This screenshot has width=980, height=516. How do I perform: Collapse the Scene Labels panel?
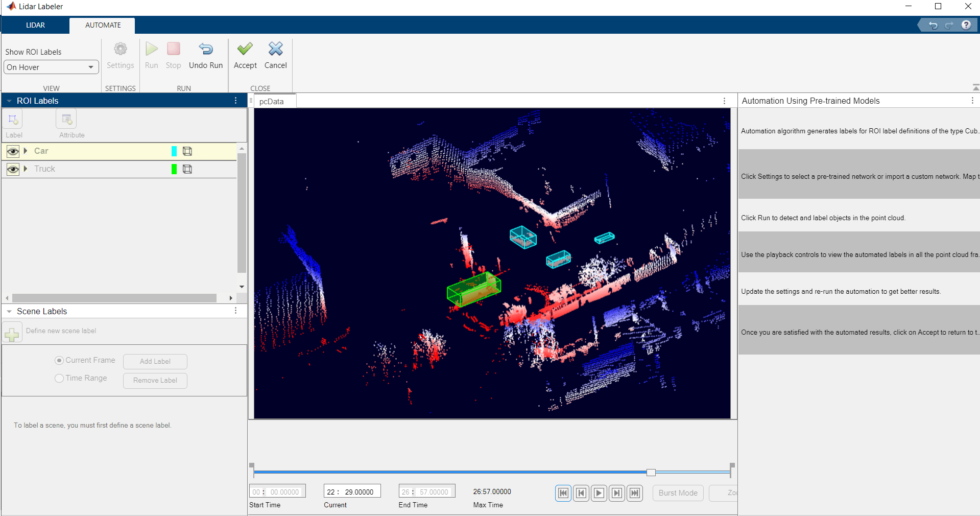pyautogui.click(x=9, y=312)
